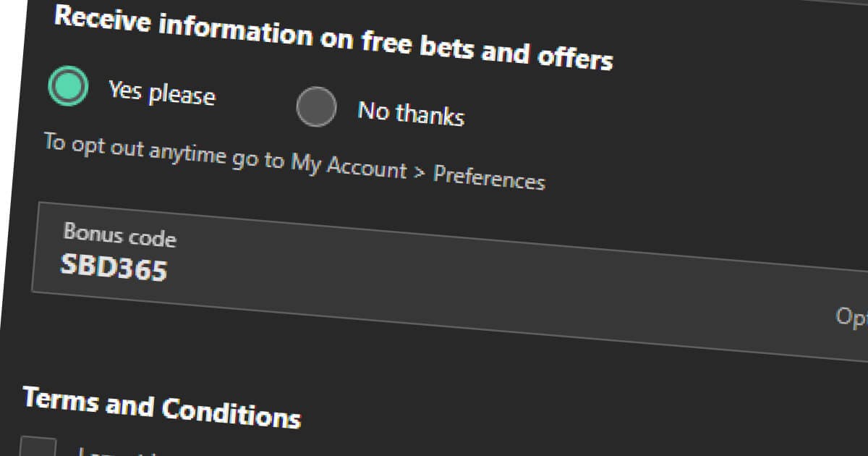This screenshot has height=456, width=868.
Task: Choose to opt out of free bet offers
Action: tap(316, 106)
